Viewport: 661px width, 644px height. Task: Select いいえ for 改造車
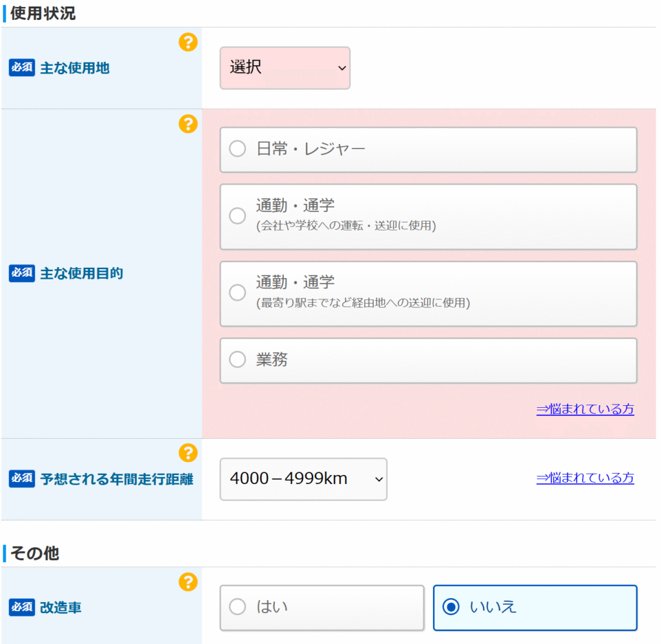452,607
